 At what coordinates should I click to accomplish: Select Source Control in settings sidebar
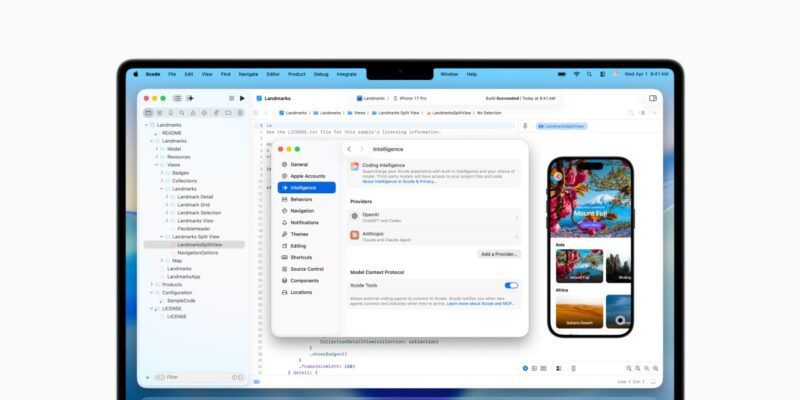point(307,269)
